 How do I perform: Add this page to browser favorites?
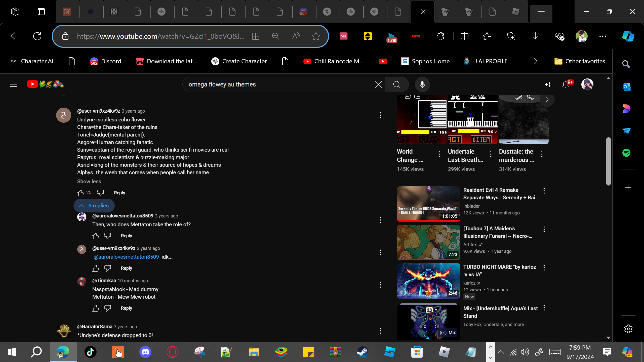tap(316, 36)
